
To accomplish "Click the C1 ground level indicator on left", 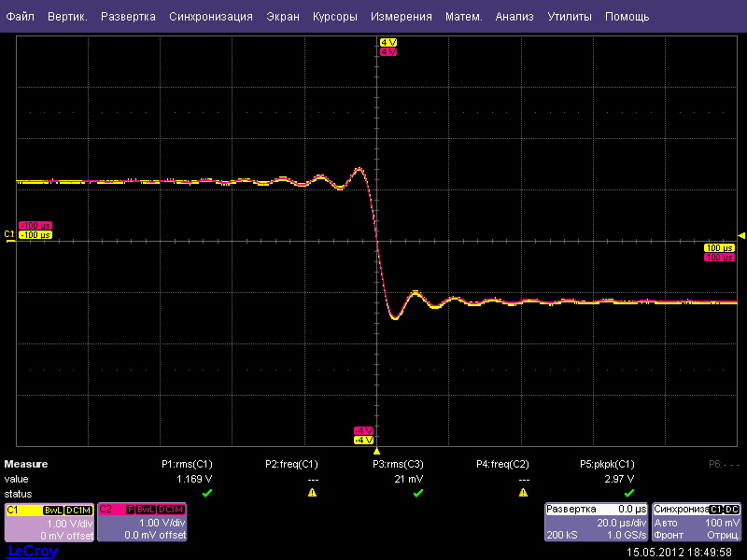I will (x=10, y=234).
